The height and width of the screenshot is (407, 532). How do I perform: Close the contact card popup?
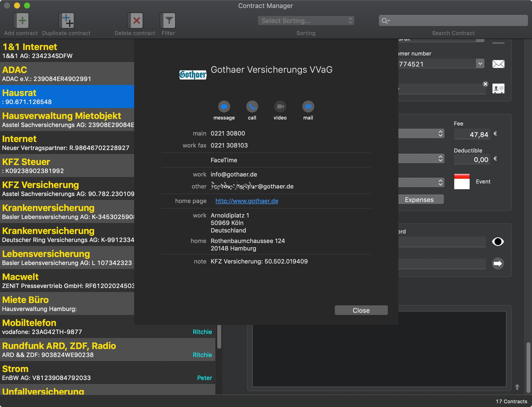click(361, 310)
